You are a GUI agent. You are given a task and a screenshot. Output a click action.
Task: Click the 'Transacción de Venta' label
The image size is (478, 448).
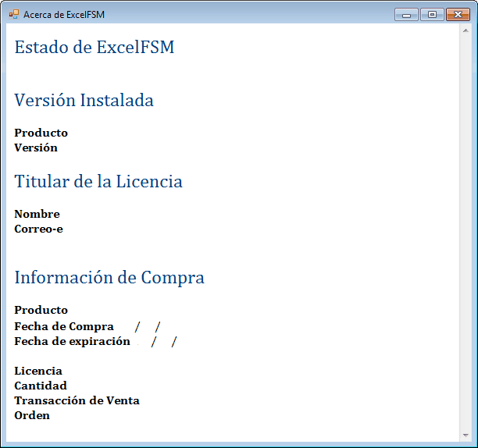[x=77, y=401]
